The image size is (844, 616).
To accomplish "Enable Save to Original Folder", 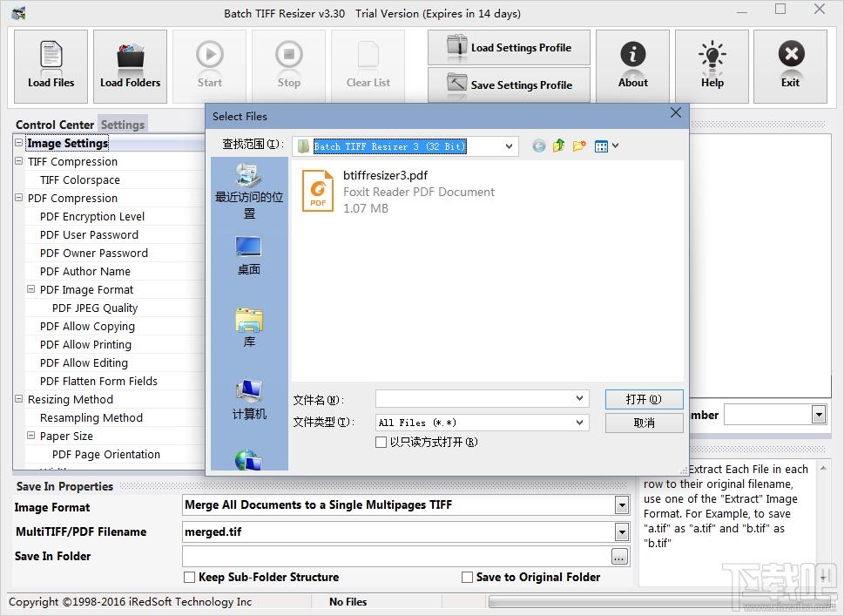I will [467, 578].
